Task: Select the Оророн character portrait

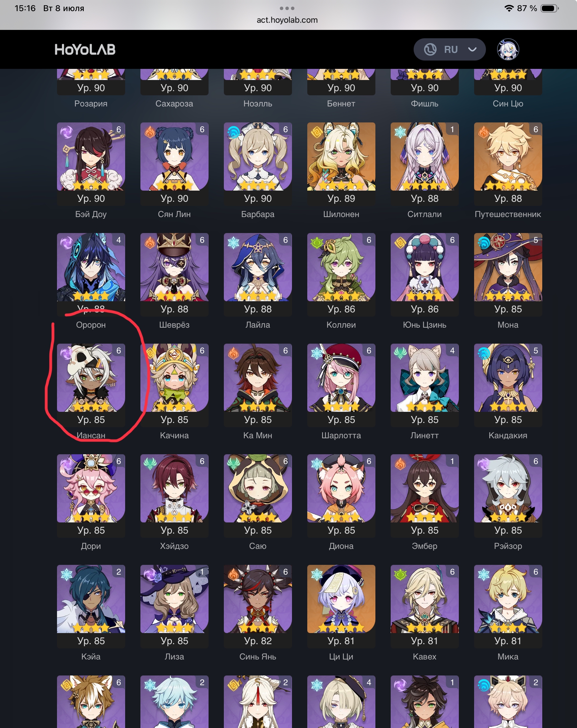Action: tap(91, 267)
